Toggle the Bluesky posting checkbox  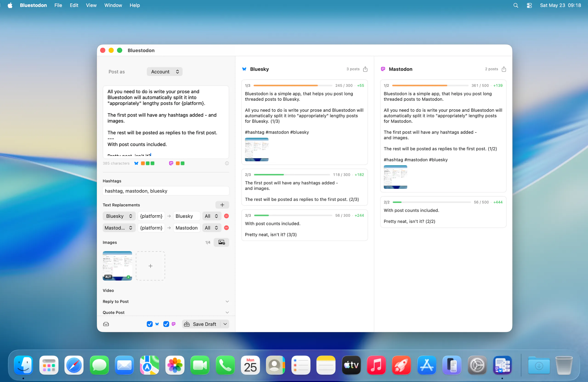point(150,324)
